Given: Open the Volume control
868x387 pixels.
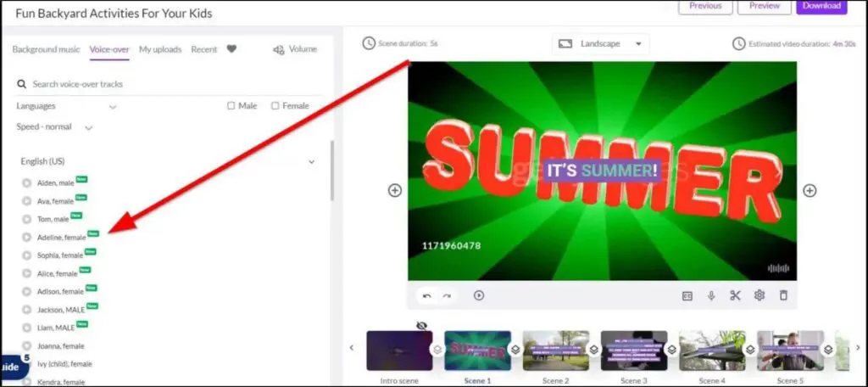Looking at the screenshot, I should [295, 49].
